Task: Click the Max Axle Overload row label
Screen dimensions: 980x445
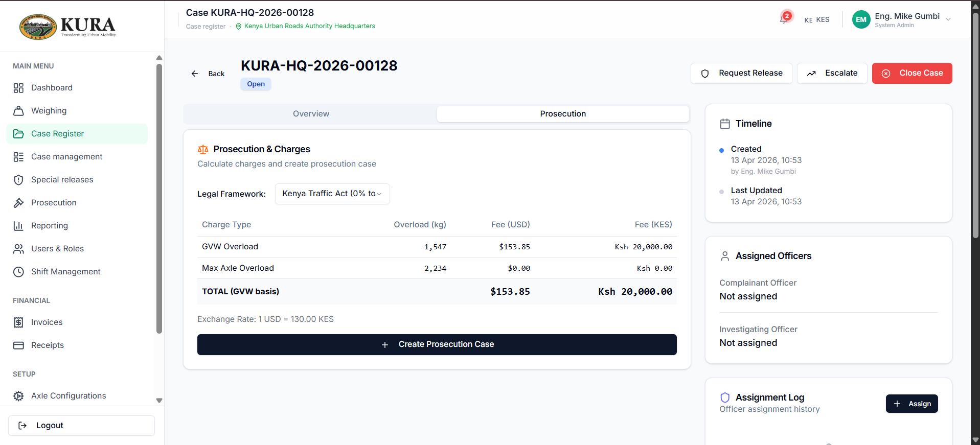Action: (x=238, y=268)
